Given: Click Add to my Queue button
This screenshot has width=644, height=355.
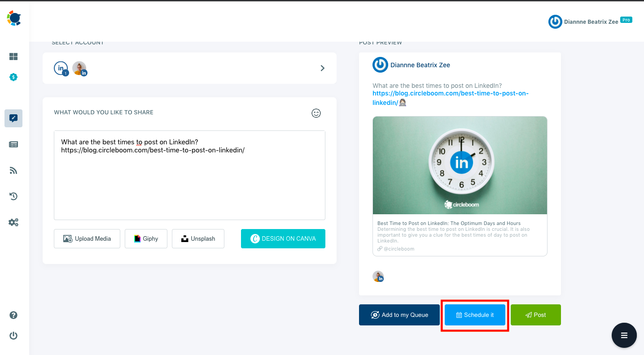Looking at the screenshot, I should click(x=399, y=315).
